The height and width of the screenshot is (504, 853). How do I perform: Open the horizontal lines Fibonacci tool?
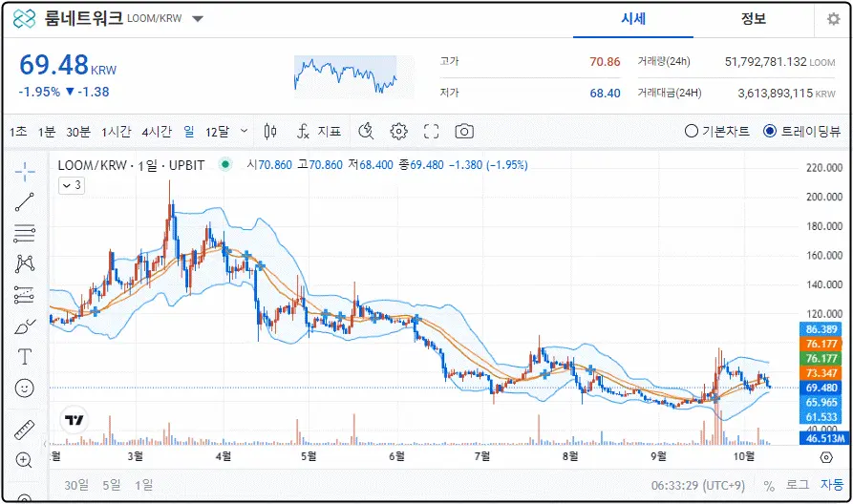tap(25, 233)
